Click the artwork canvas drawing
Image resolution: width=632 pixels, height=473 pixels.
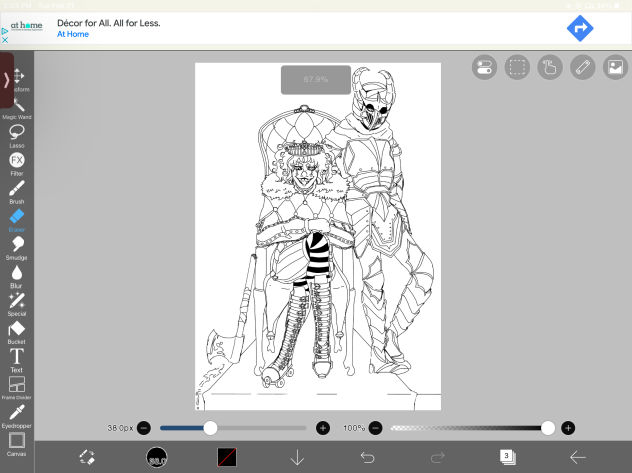[x=318, y=236]
